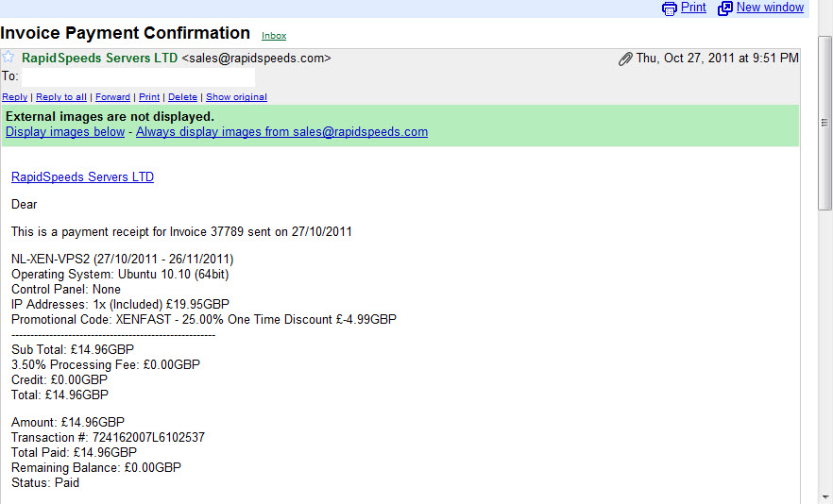The image size is (833, 504).
Task: Click Print in the message action row
Action: 149,96
